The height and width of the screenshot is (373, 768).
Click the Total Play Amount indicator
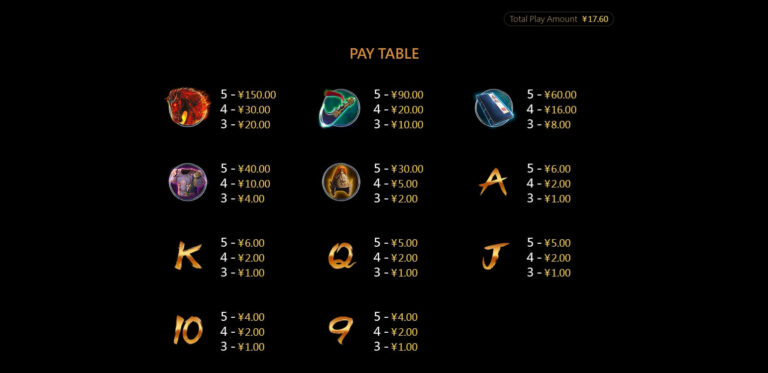pyautogui.click(x=558, y=19)
